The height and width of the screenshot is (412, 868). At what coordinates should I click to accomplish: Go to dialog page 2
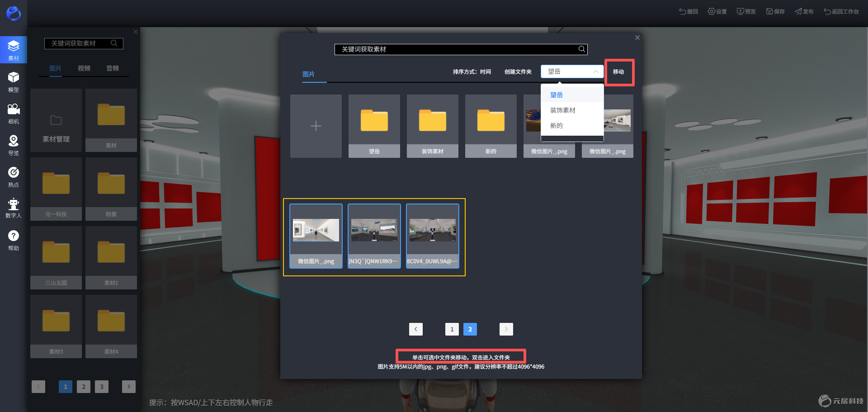[x=470, y=329]
